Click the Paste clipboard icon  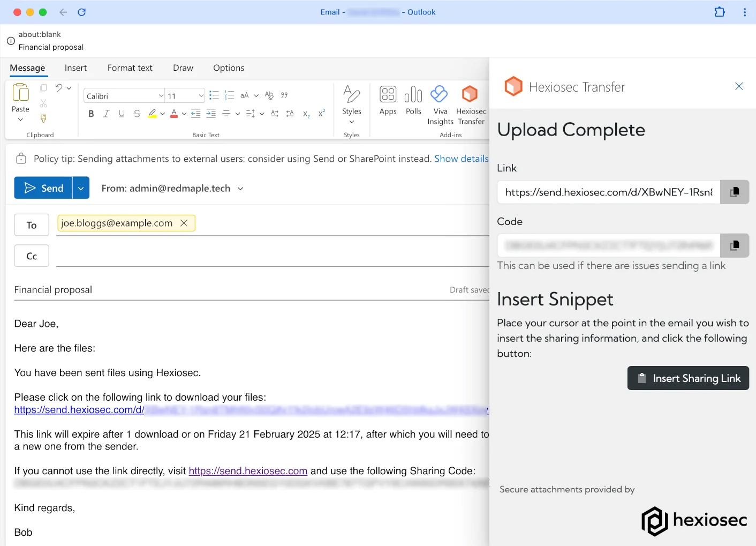click(20, 93)
